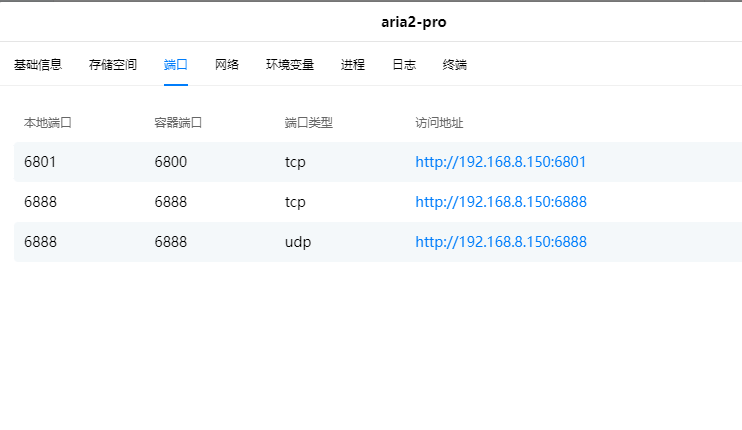742x430 pixels.
Task: Go to the 网络 tab
Action: click(x=227, y=65)
